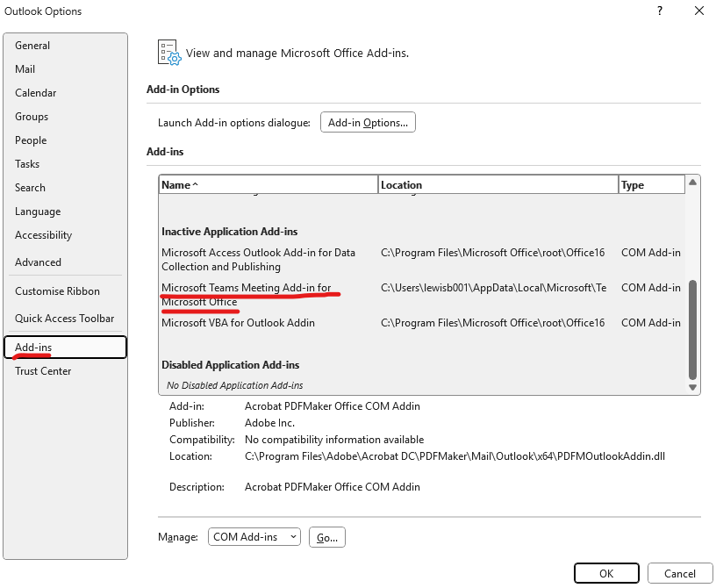Confirm with the OK button
This screenshot has height=588, width=716.
606,573
